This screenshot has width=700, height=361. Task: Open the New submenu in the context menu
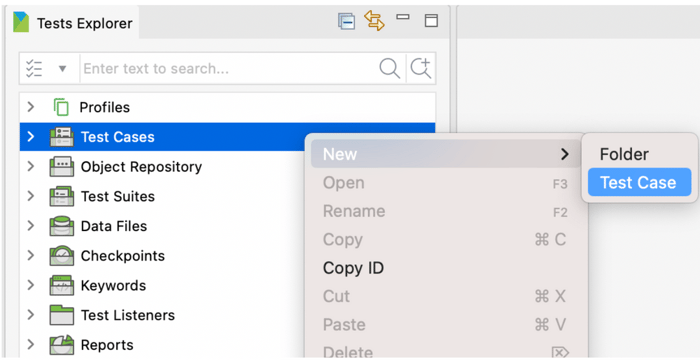(446, 154)
